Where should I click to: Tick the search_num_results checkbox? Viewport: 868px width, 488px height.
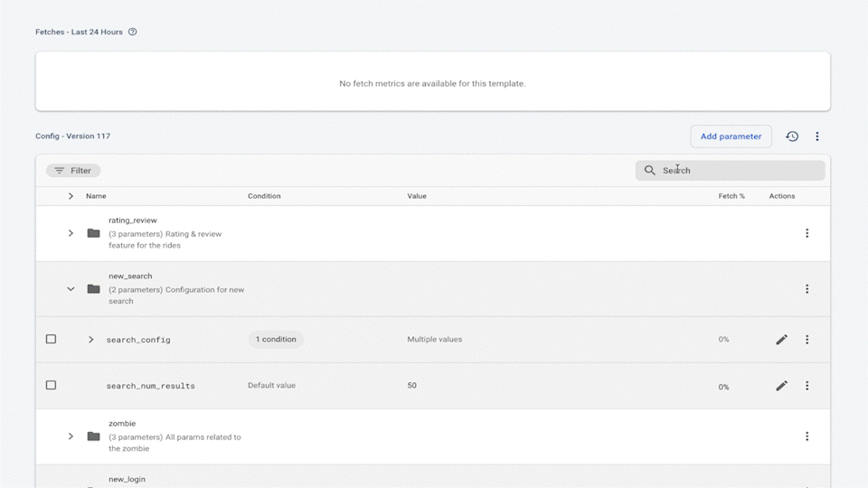click(51, 385)
